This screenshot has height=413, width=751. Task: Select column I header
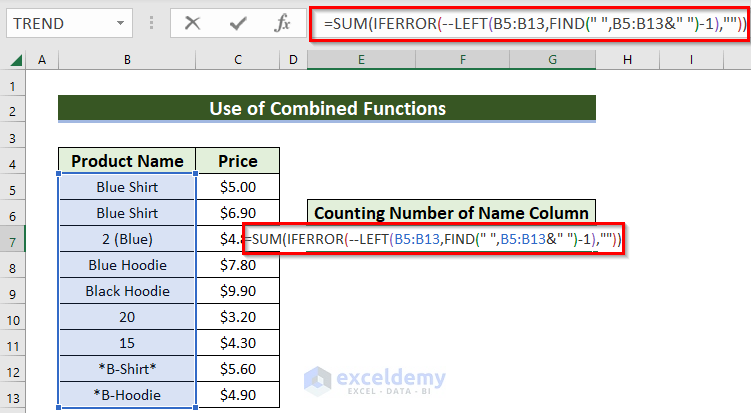point(691,60)
